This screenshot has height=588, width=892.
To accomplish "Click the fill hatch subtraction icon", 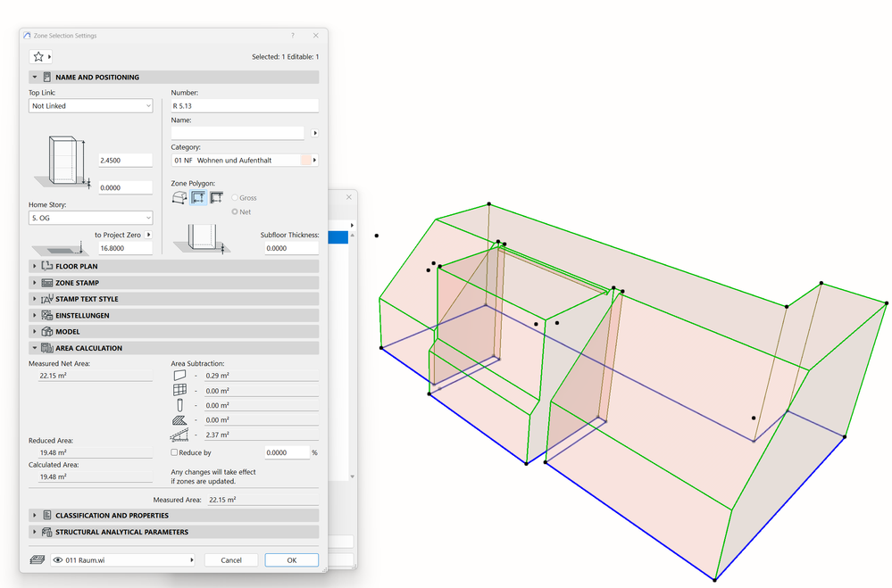I will (x=179, y=420).
